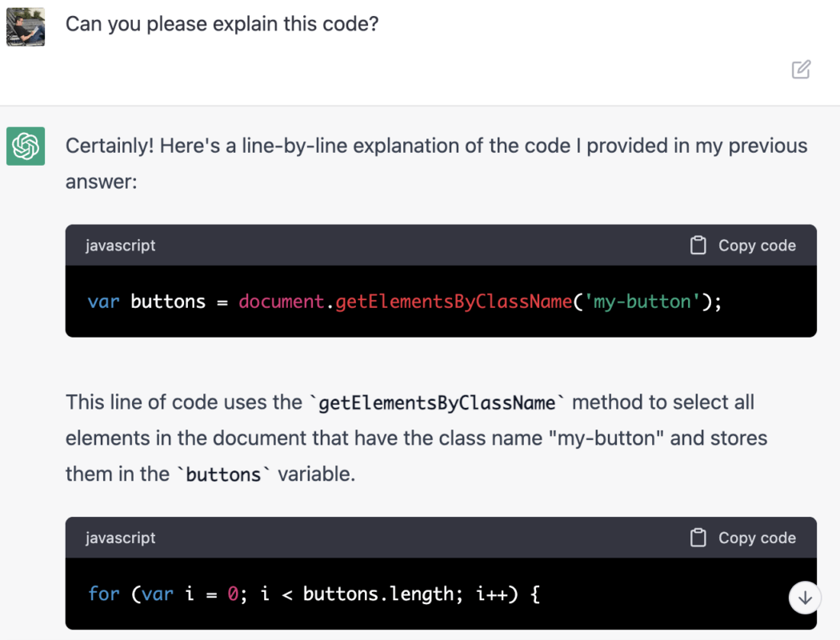Image resolution: width=840 pixels, height=640 pixels.
Task: Click the var keyword in the first snippet
Action: click(102, 302)
